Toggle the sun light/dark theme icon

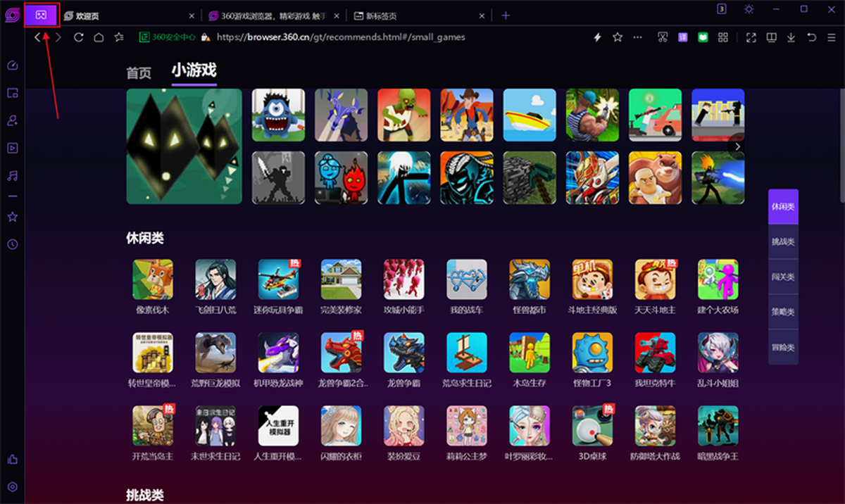749,9
